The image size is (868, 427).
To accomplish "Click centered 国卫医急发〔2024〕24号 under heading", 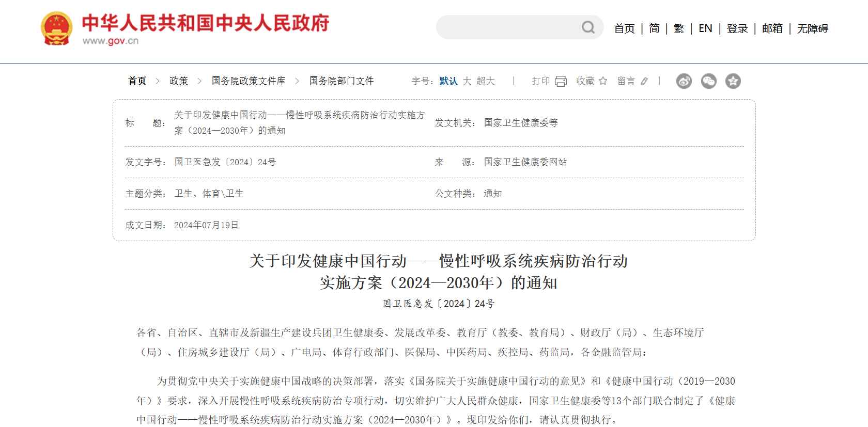I will [439, 304].
